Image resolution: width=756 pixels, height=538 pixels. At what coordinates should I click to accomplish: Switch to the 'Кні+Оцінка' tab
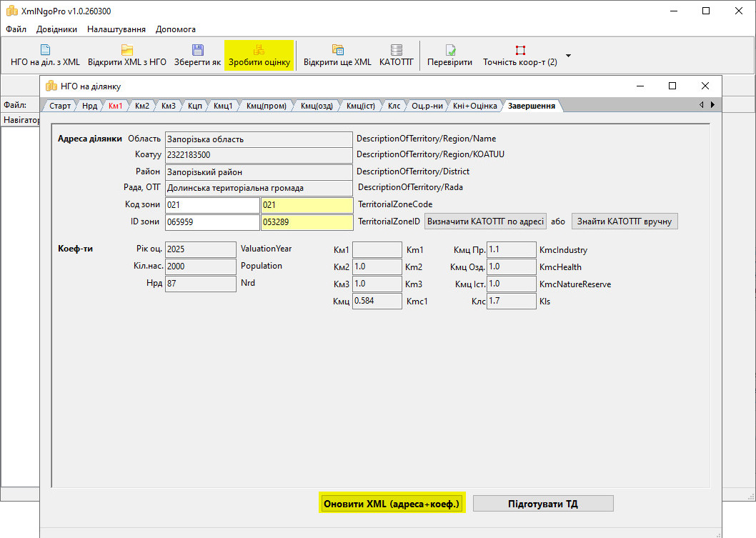pos(474,106)
